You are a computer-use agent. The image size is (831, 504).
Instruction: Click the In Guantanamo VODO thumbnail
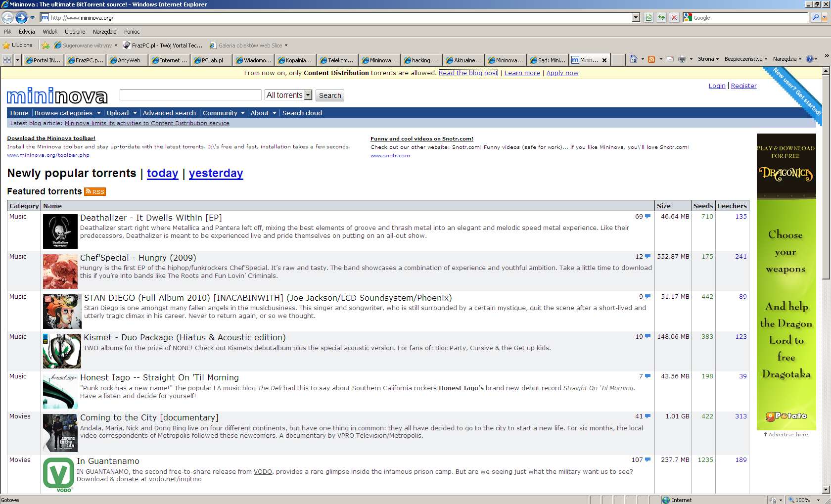[x=58, y=474]
